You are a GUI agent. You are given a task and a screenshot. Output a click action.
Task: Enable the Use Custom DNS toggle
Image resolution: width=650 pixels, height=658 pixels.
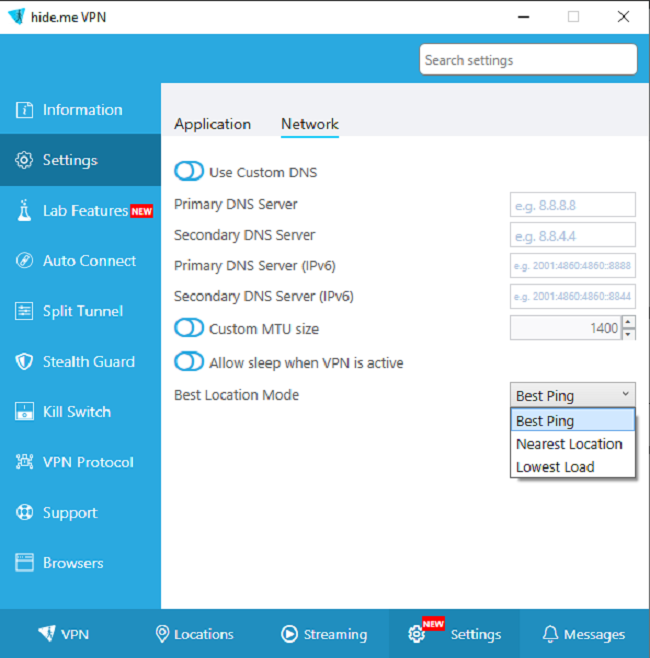(189, 171)
